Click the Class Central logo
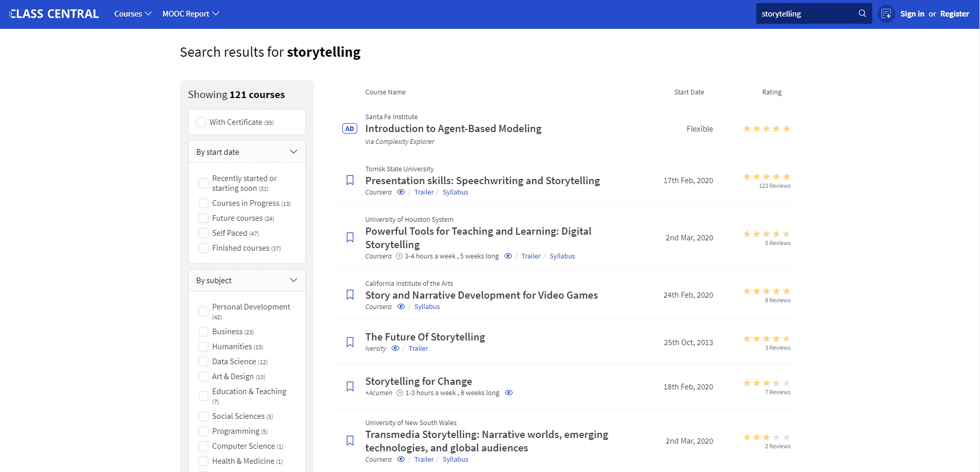Screen dimensions: 980x472 coord(54,14)
